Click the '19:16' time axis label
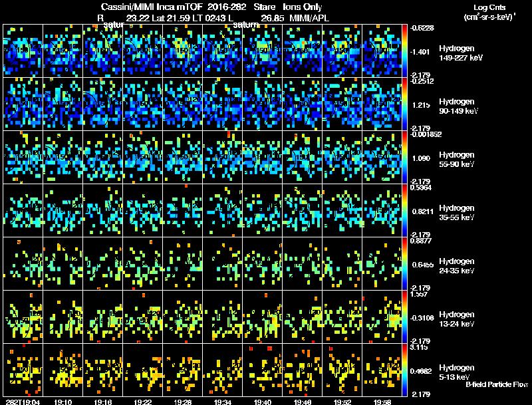 tap(103, 402)
